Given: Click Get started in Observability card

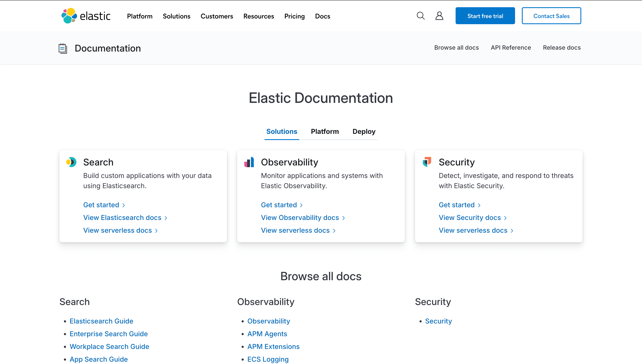Looking at the screenshot, I should [x=282, y=205].
